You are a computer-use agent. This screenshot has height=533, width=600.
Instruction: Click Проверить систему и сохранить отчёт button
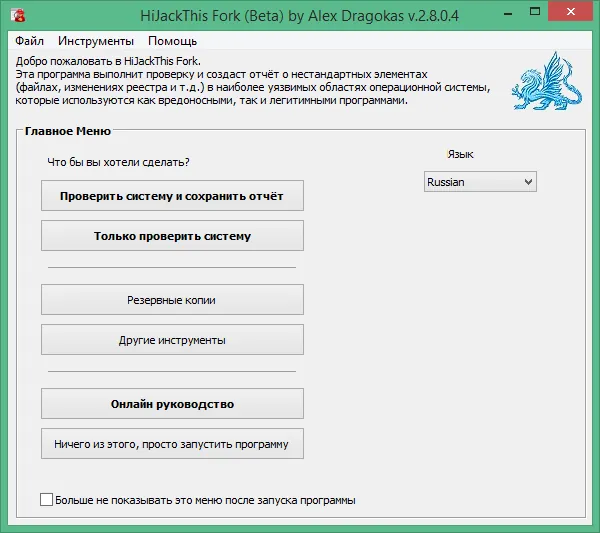(x=172, y=196)
